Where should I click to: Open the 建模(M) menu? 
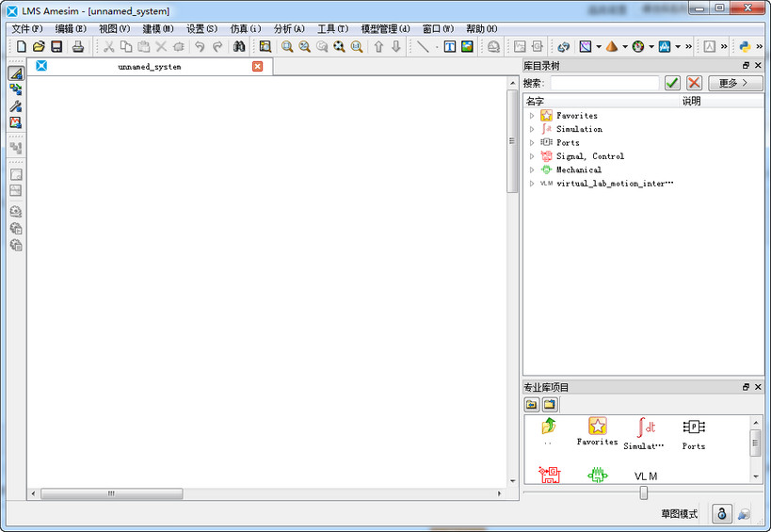(x=158, y=29)
